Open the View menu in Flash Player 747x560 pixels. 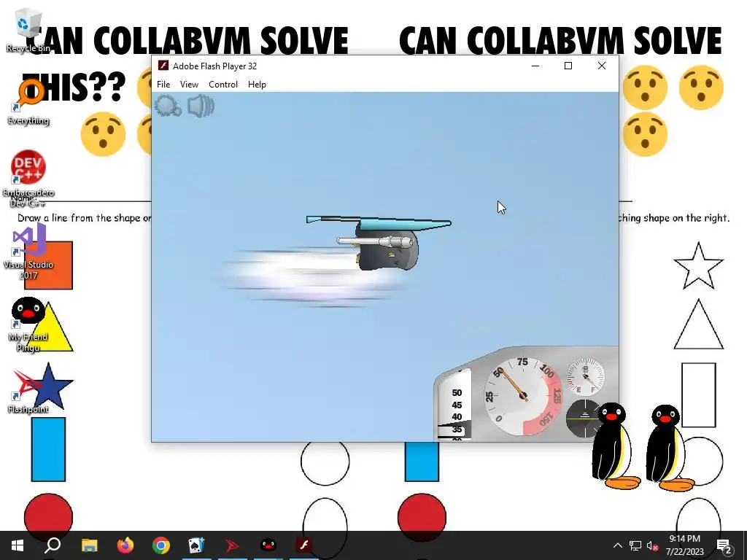coord(189,85)
